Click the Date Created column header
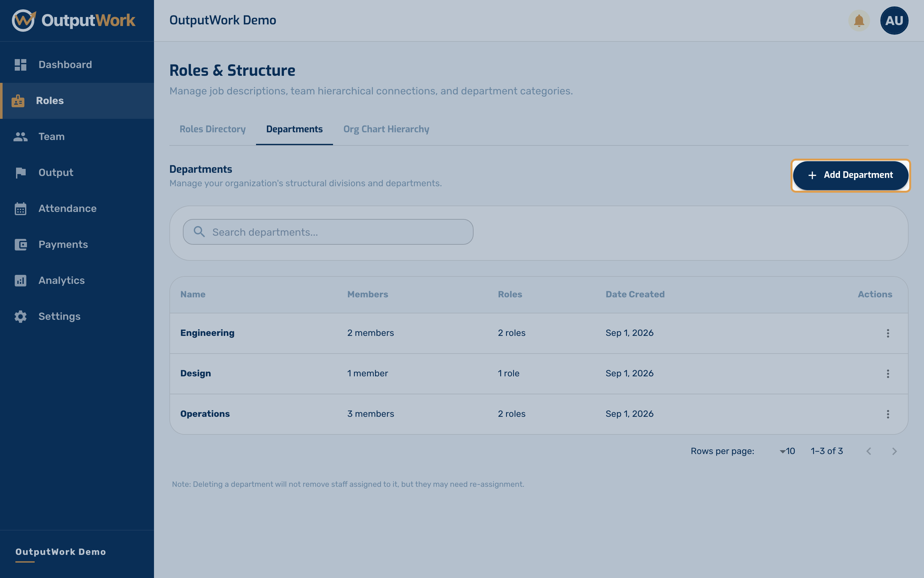This screenshot has width=924, height=578. 635,294
